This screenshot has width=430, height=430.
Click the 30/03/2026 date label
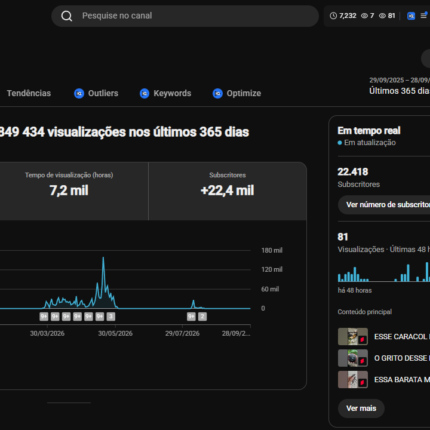click(47, 333)
